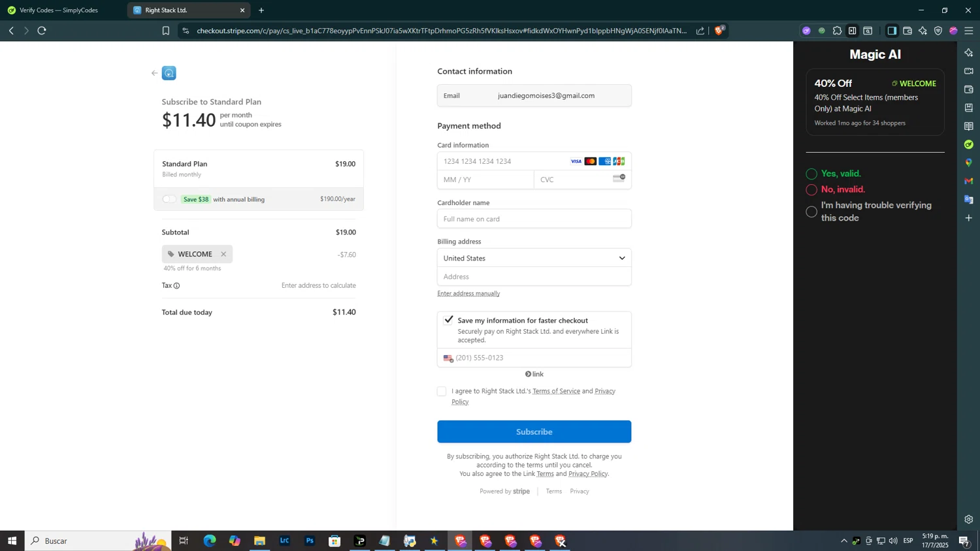Open the Link Terms link

545,474
